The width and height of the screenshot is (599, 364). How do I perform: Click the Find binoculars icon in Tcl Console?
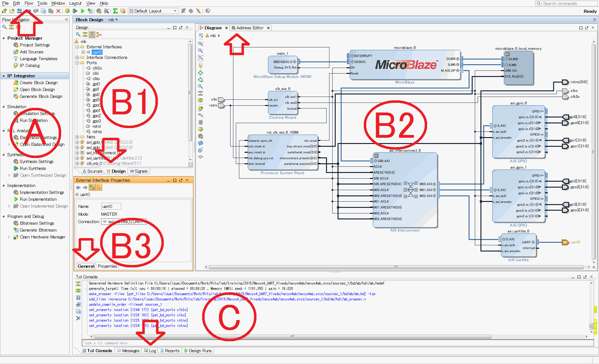pos(78,304)
